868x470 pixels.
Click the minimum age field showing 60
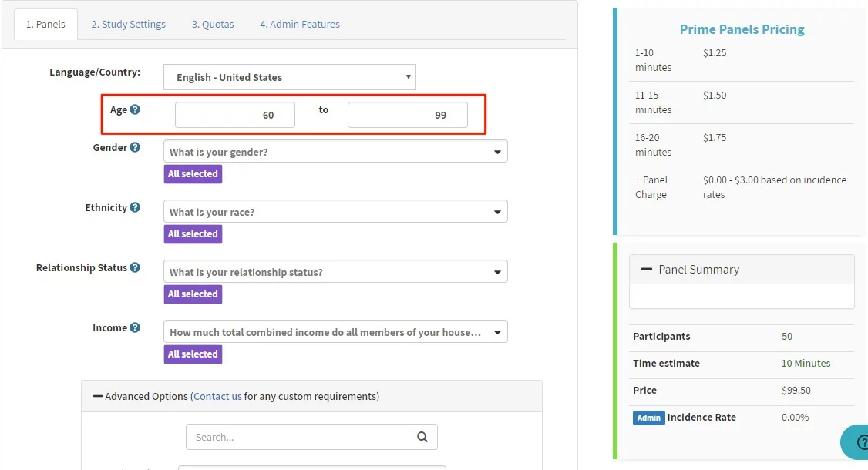pyautogui.click(x=235, y=115)
